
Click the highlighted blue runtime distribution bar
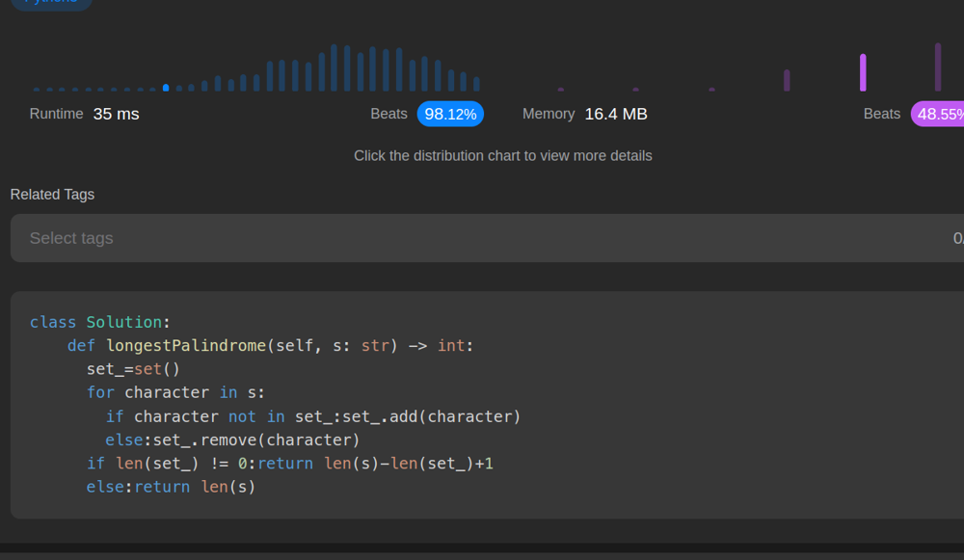click(x=166, y=88)
